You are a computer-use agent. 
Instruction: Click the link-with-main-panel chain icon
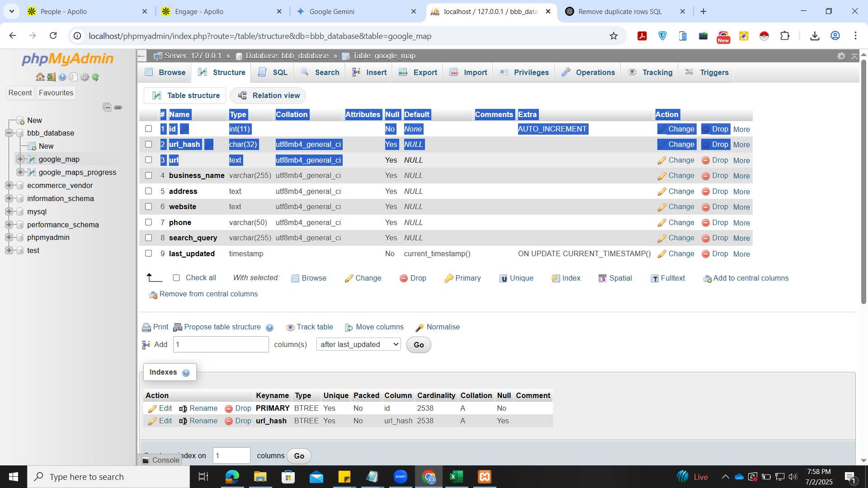click(x=118, y=107)
